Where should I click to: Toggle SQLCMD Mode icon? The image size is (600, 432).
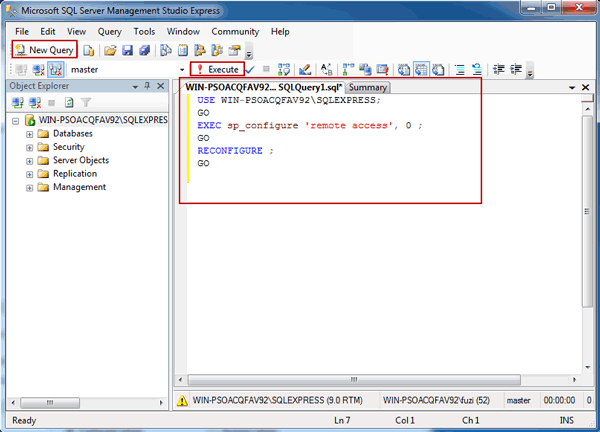383,70
